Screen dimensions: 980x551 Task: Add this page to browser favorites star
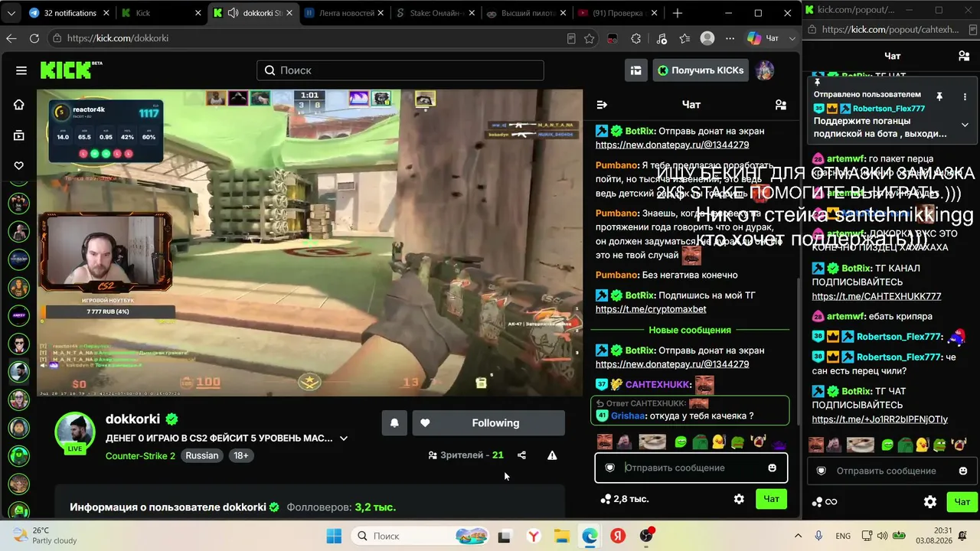tap(590, 38)
